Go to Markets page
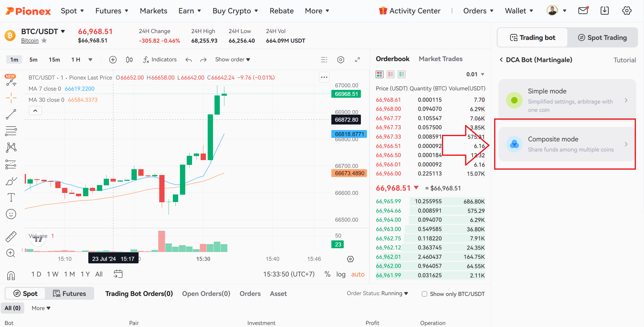 153,11
